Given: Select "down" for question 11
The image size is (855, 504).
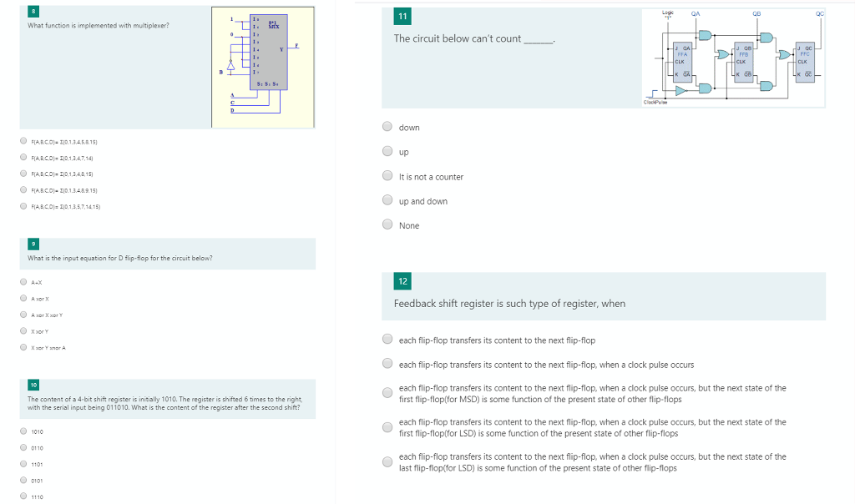Looking at the screenshot, I should [x=387, y=125].
